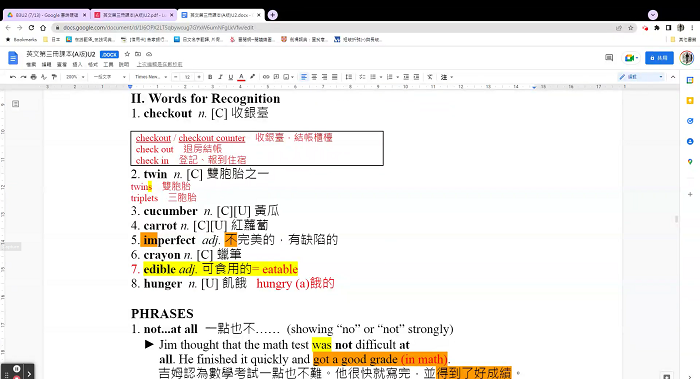
Task: Open the comment history icon
Action: (609, 58)
